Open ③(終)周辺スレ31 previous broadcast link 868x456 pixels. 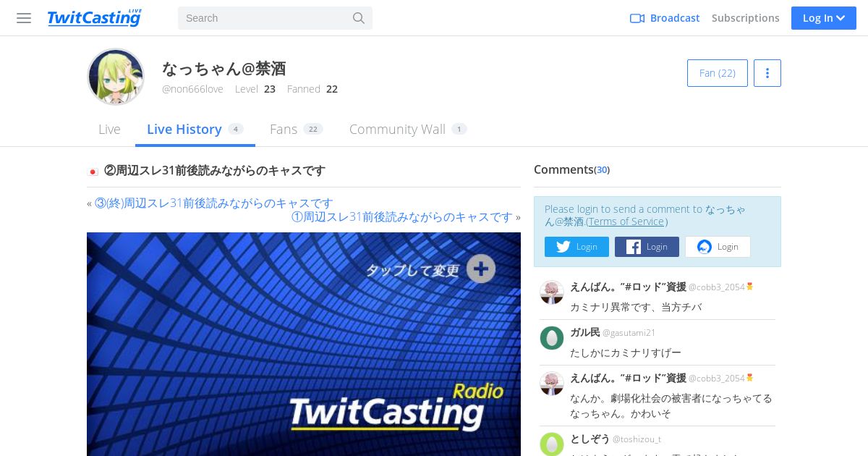[x=214, y=203]
